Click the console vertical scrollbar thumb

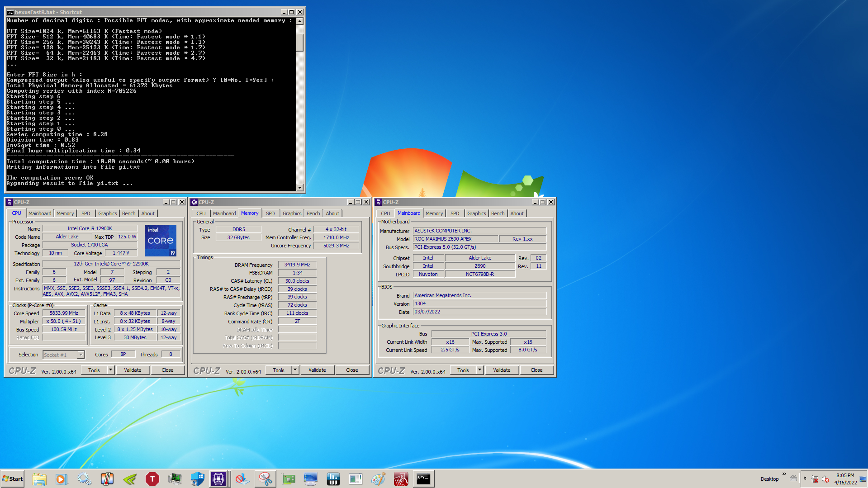[300, 42]
